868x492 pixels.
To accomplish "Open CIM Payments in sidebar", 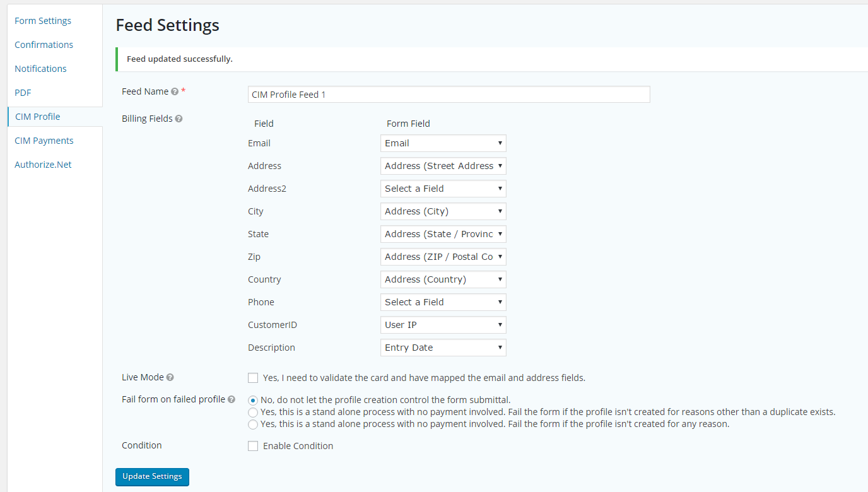I will tap(44, 141).
